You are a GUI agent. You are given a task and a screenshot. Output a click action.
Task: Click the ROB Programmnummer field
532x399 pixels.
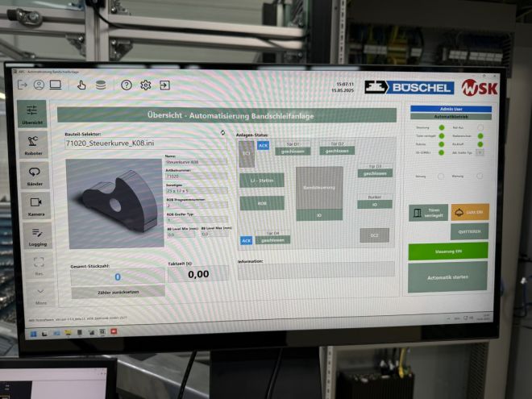(x=197, y=206)
